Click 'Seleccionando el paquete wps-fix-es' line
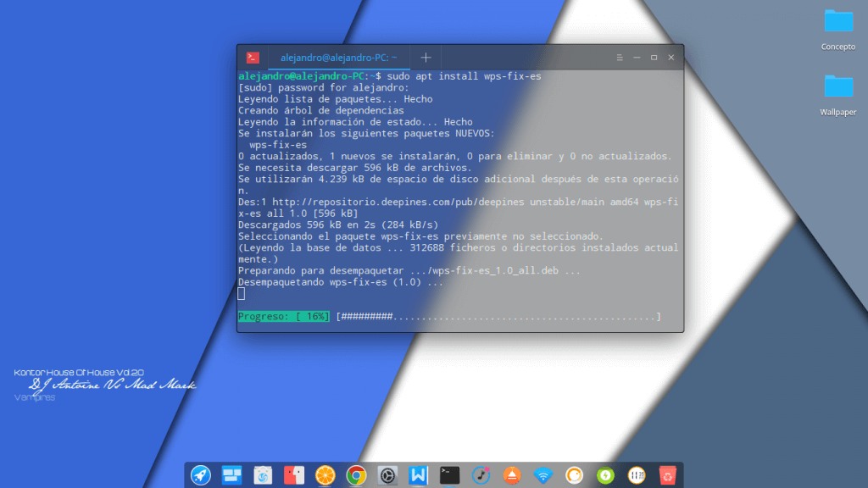 tap(420, 236)
